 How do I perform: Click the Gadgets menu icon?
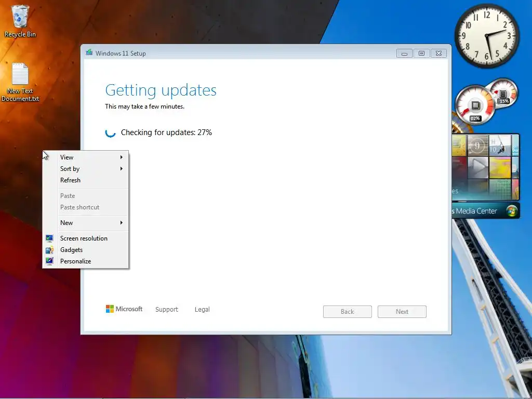click(x=49, y=250)
